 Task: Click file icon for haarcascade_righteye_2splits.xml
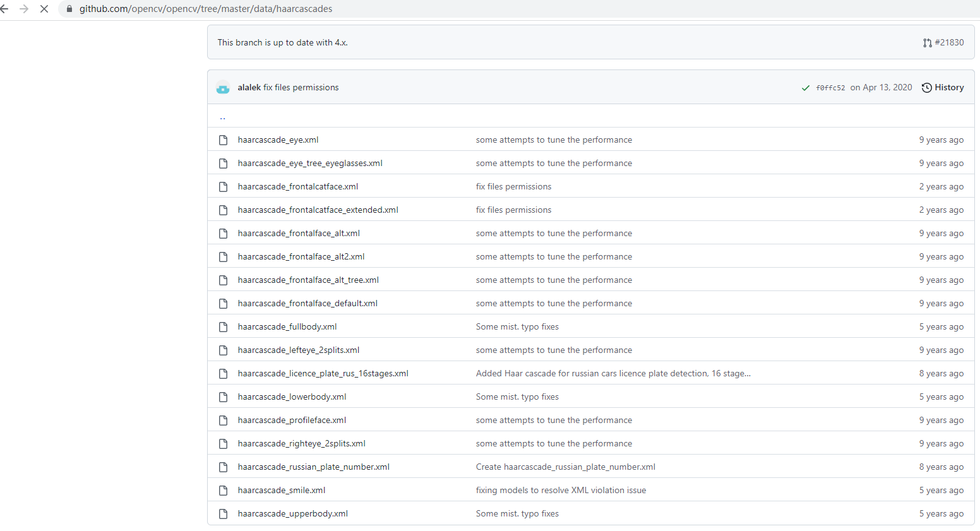pos(223,444)
